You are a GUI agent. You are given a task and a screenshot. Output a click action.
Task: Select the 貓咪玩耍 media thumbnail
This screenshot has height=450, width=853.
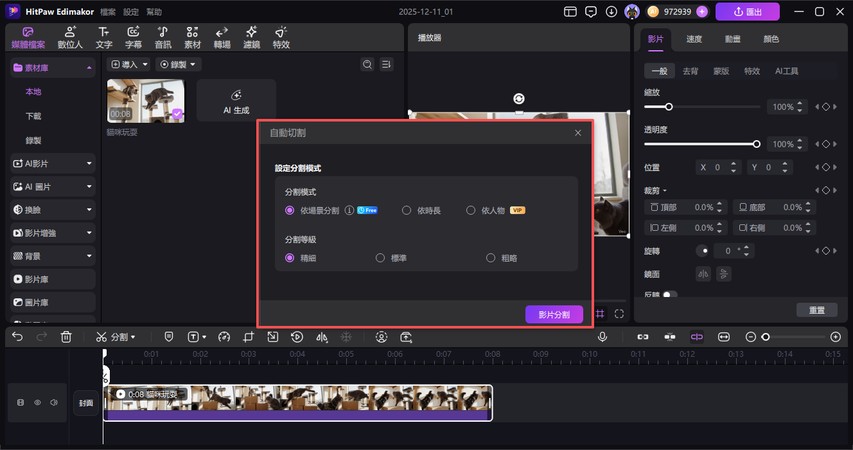tap(146, 101)
